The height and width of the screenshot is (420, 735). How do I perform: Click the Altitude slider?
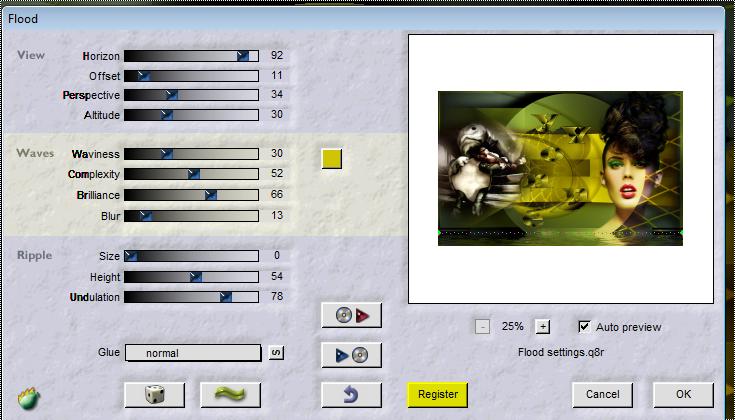(x=191, y=115)
